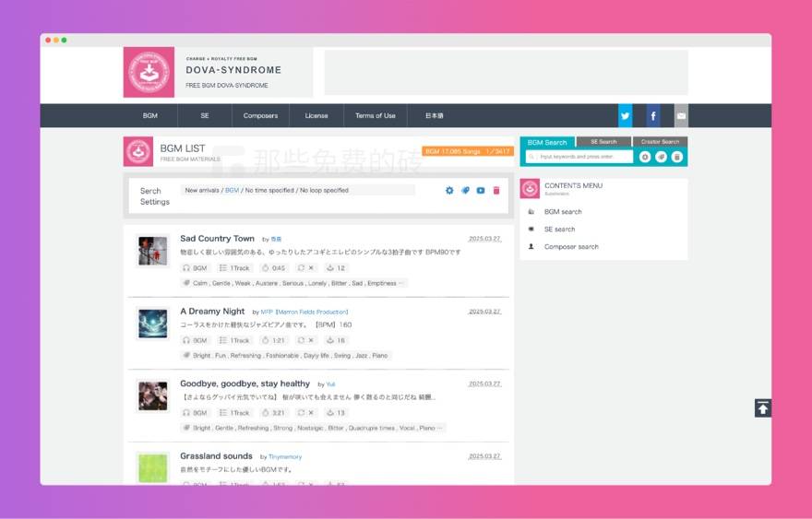
Task: Click the empty ad banner in the header
Action: click(x=506, y=73)
